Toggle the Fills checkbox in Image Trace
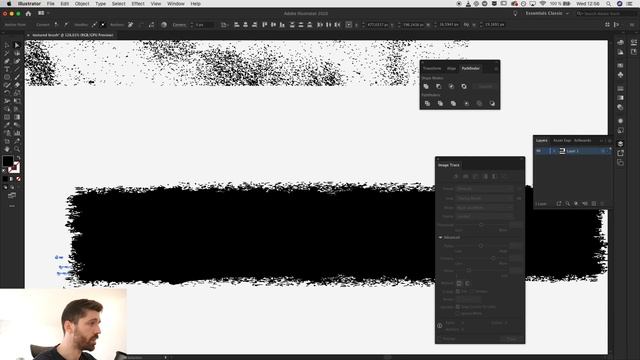Viewport: 640px width, 360px height. tap(458, 291)
